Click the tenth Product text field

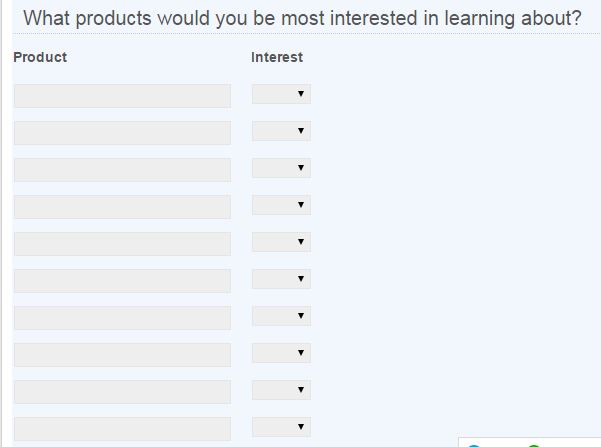[x=122, y=429]
